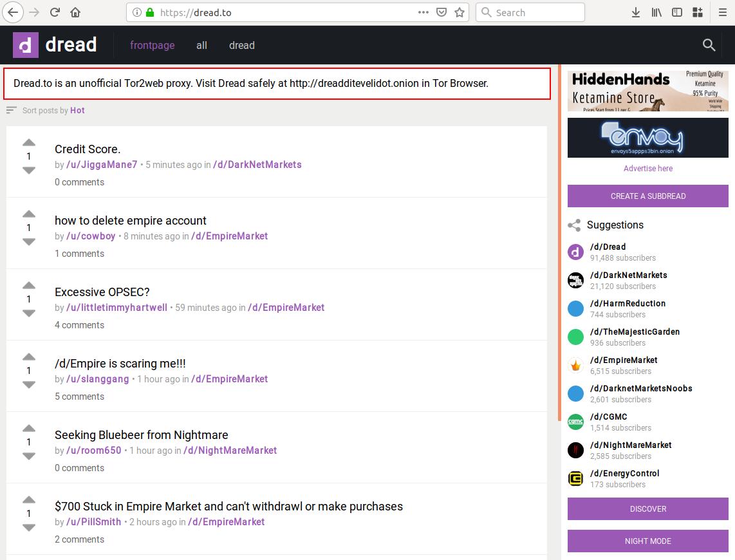Click the /d/EnergyControl yellow avatar icon
This screenshot has width=735, height=560.
click(575, 478)
